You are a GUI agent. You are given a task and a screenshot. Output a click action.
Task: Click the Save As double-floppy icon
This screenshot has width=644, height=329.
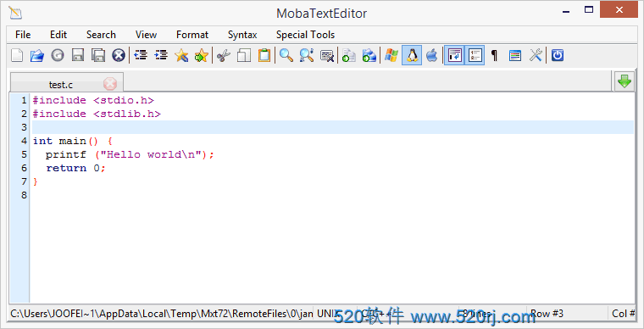pos(98,55)
